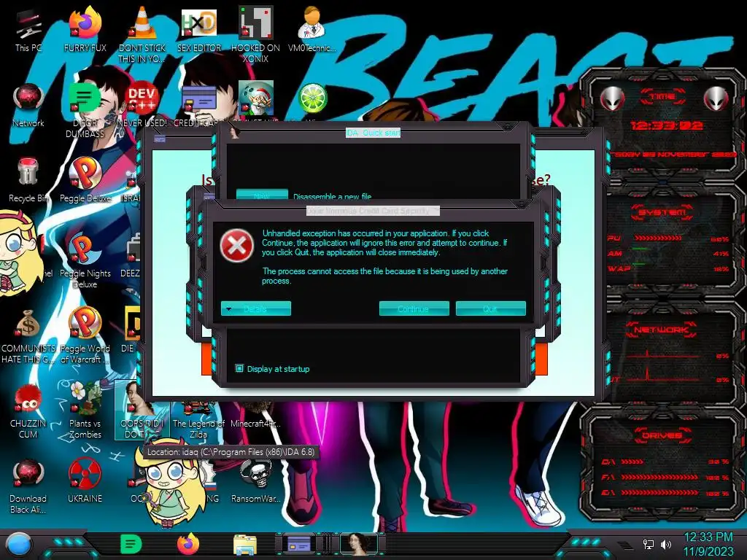Screen dimensions: 747x560
Task: Click the Credit Card Security error dialog title
Action: [373, 211]
